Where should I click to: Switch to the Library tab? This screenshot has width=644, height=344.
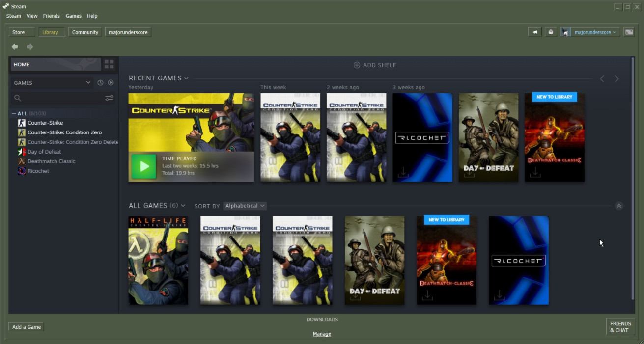pyautogui.click(x=52, y=32)
